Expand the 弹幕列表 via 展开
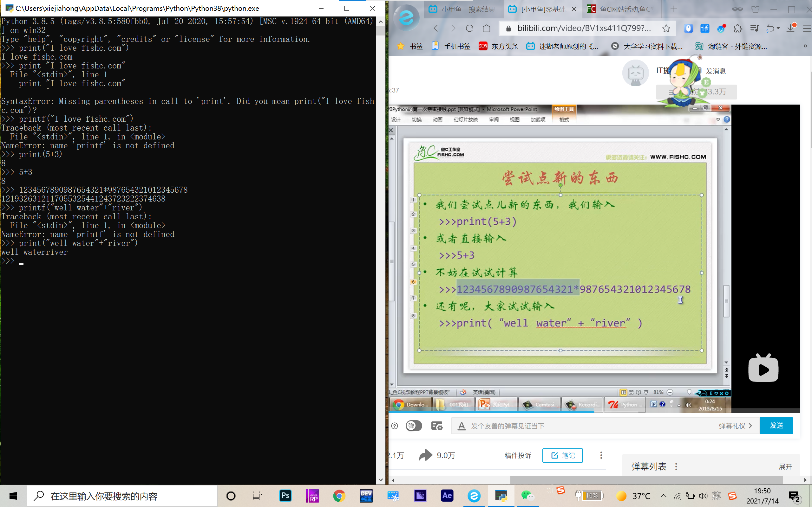The width and height of the screenshot is (812, 507). click(785, 466)
